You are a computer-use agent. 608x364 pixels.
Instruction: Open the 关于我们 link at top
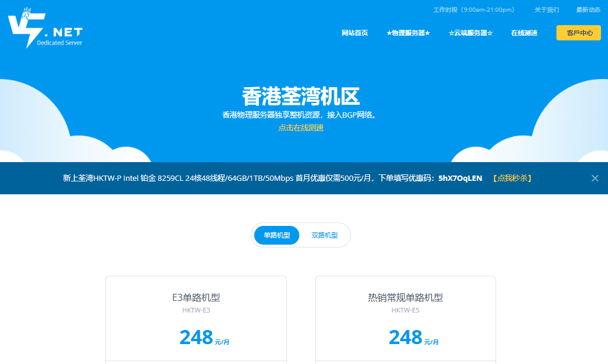pos(546,10)
